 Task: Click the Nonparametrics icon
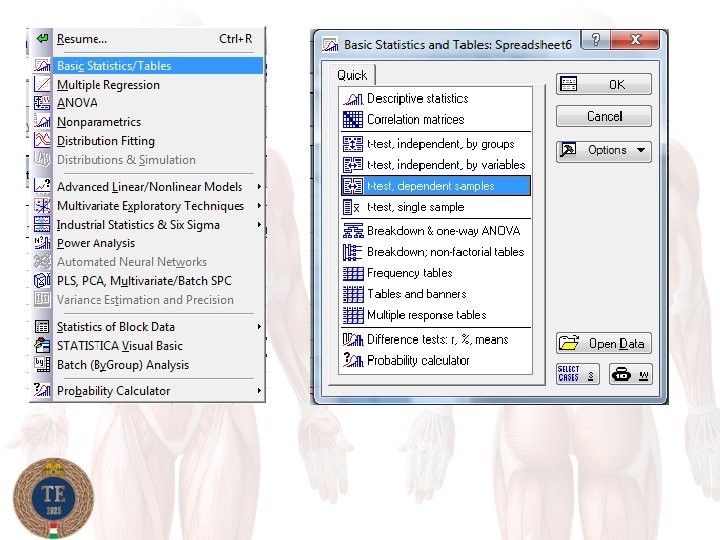click(x=42, y=122)
